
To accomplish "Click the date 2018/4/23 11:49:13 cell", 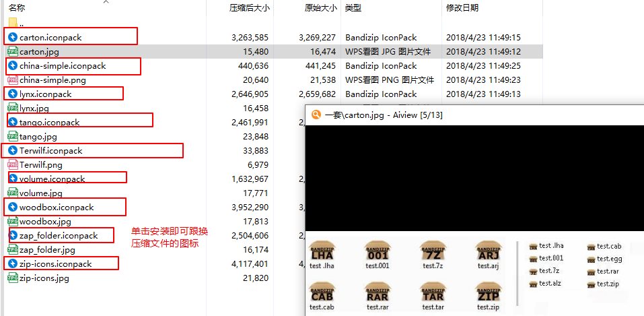I will [x=483, y=94].
